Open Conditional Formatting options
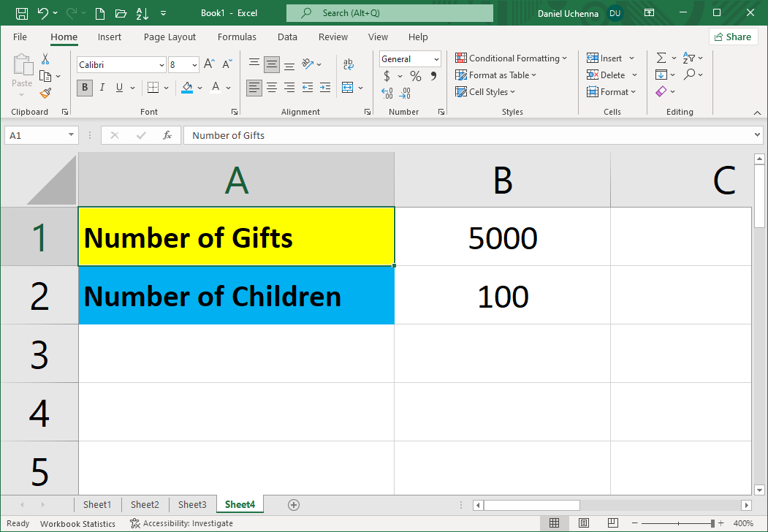768x532 pixels. [512, 58]
